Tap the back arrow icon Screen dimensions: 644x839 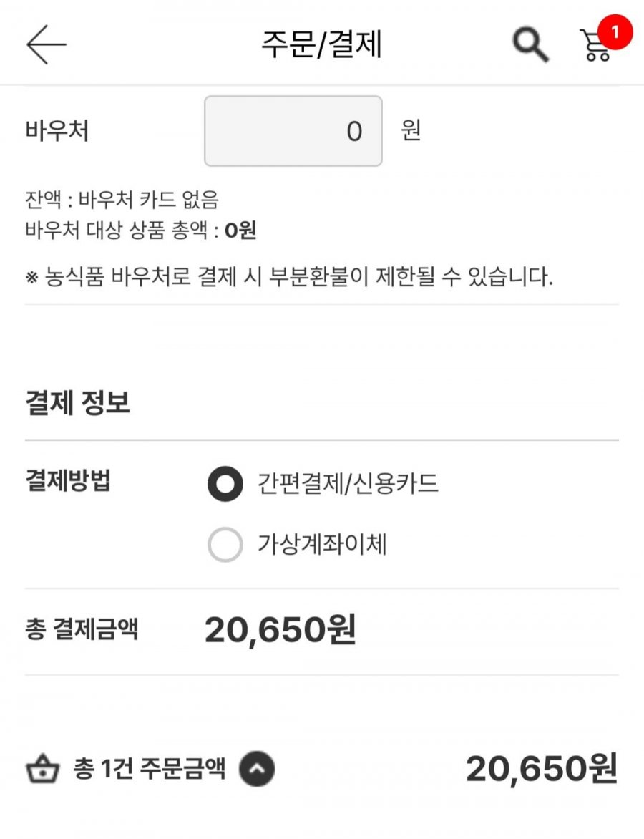(x=47, y=44)
